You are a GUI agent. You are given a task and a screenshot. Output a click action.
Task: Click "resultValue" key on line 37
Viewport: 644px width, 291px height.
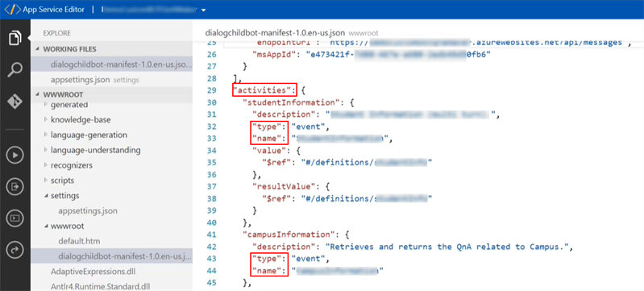pos(285,186)
